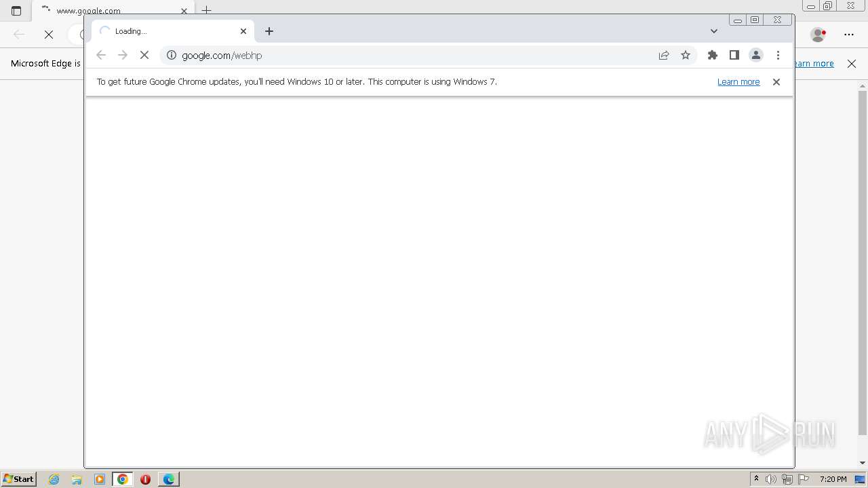Open a new Chrome tab

pyautogui.click(x=269, y=31)
